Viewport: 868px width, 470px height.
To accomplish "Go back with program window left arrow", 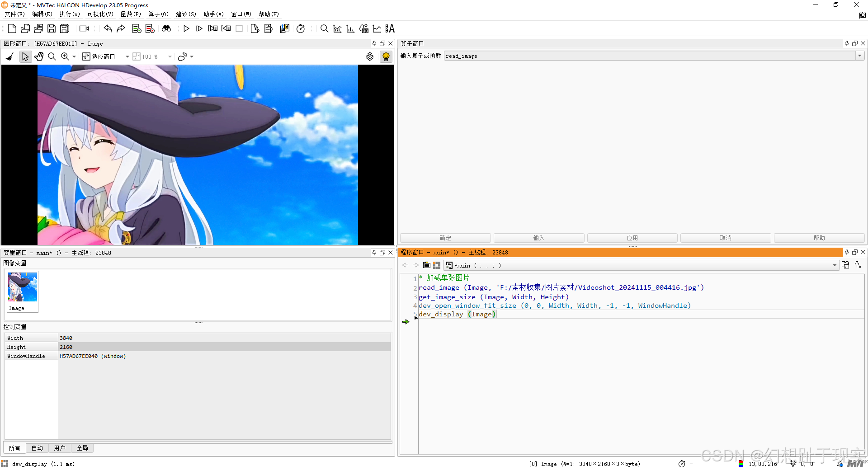I will click(x=405, y=265).
